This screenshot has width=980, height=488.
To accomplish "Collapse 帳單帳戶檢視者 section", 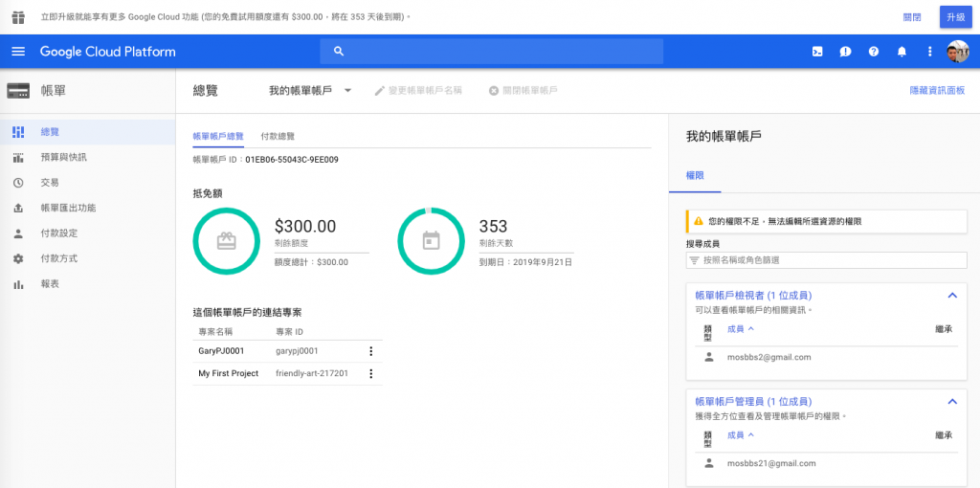I will pos(952,295).
